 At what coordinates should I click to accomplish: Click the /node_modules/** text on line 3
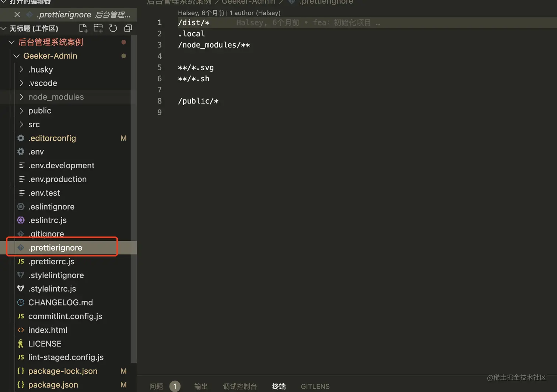point(214,45)
